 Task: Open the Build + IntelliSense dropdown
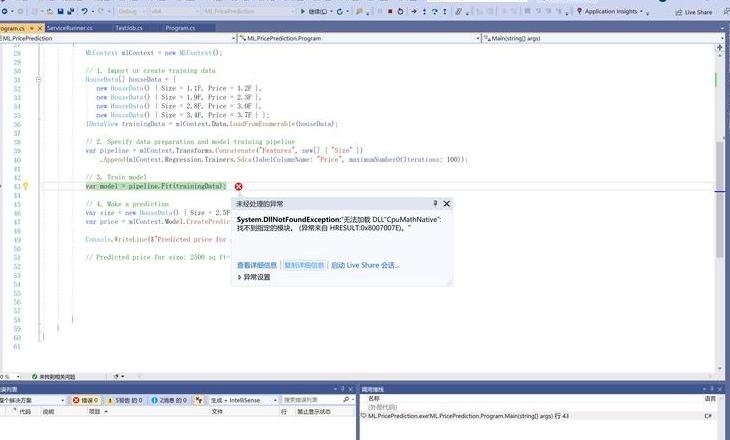[243, 400]
